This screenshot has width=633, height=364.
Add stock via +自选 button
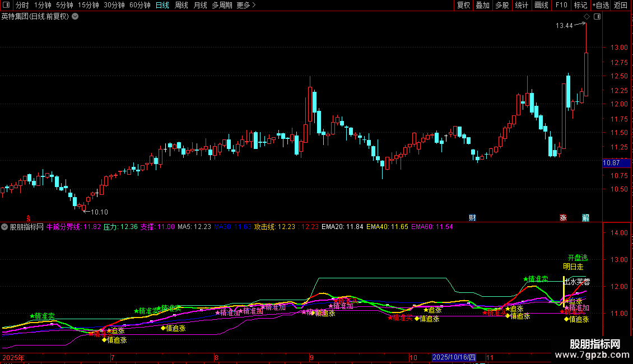[600, 5]
